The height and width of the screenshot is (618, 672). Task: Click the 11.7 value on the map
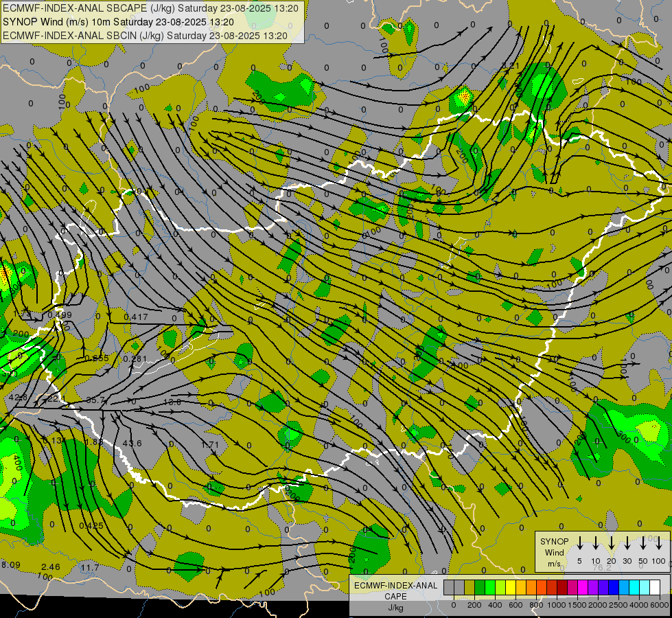[90, 567]
